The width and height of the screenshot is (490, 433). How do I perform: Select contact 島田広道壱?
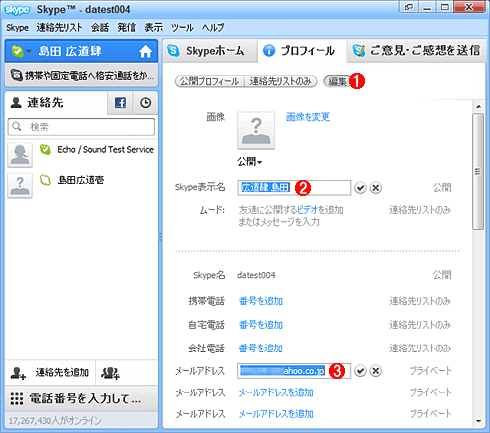81,185
